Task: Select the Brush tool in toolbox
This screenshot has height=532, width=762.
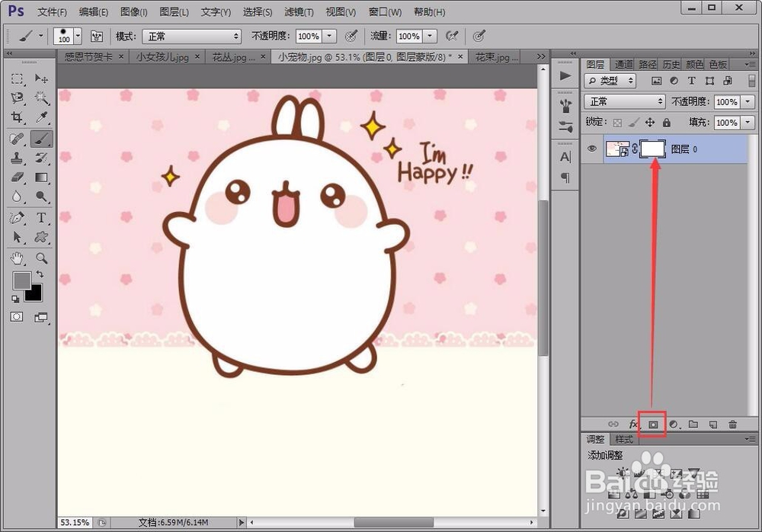Action: pos(41,139)
